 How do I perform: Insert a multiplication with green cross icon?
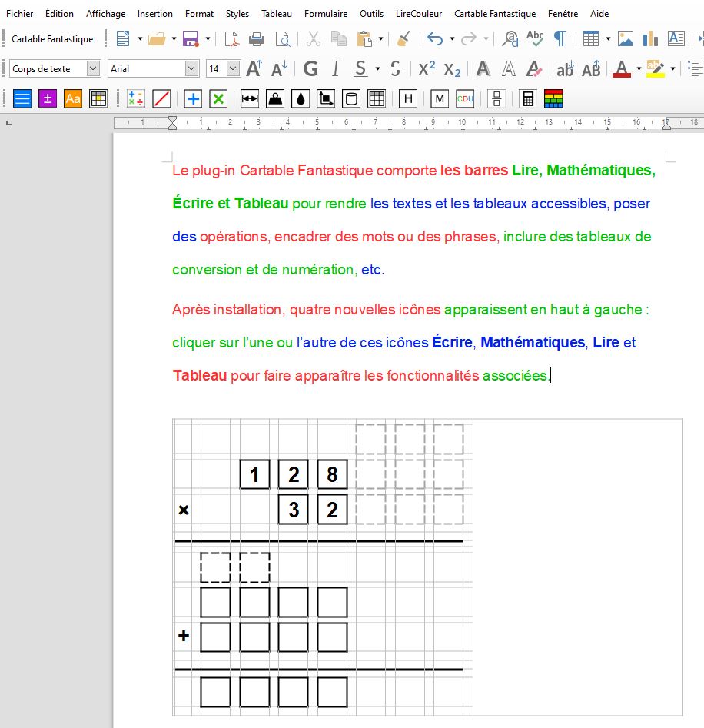218,99
